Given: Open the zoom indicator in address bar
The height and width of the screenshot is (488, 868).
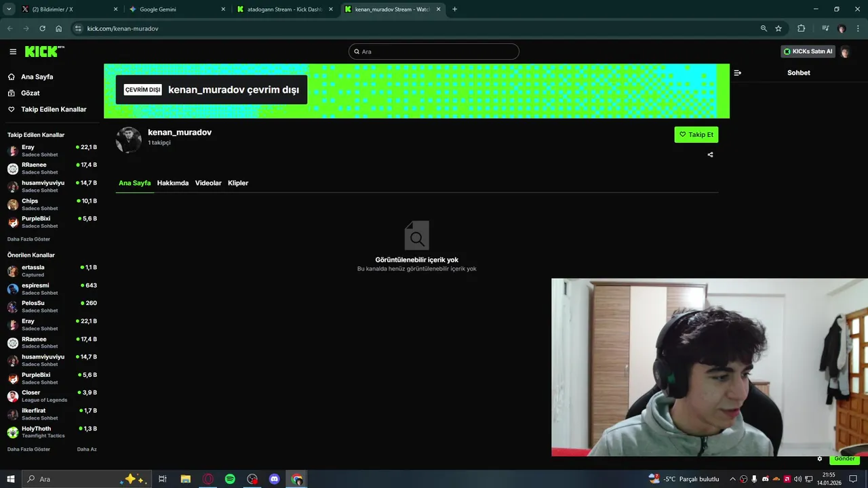Looking at the screenshot, I should (x=764, y=28).
